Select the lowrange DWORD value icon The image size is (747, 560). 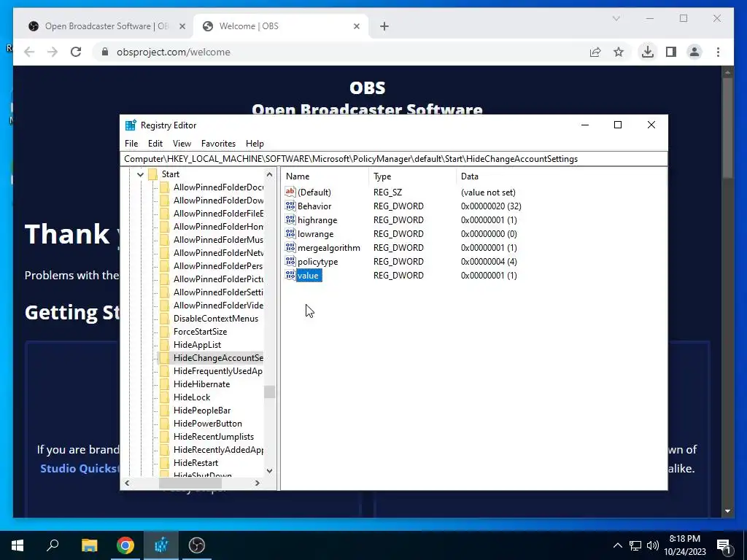tap(290, 233)
